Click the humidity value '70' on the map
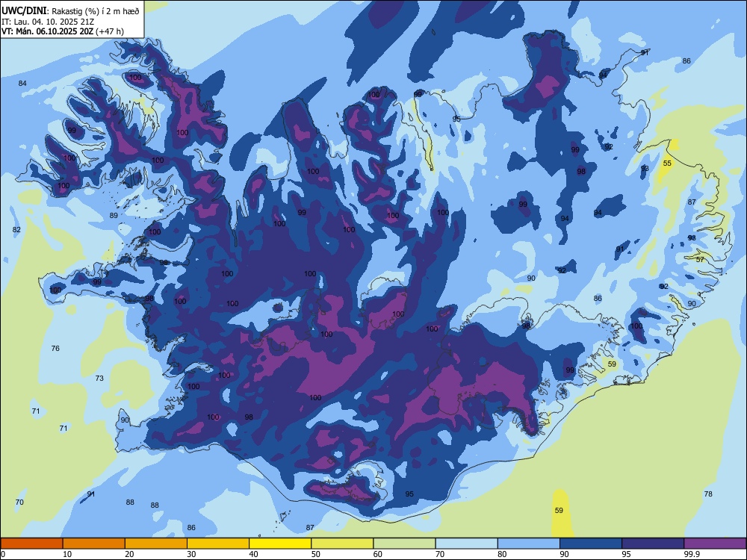747x560 pixels. (19, 502)
